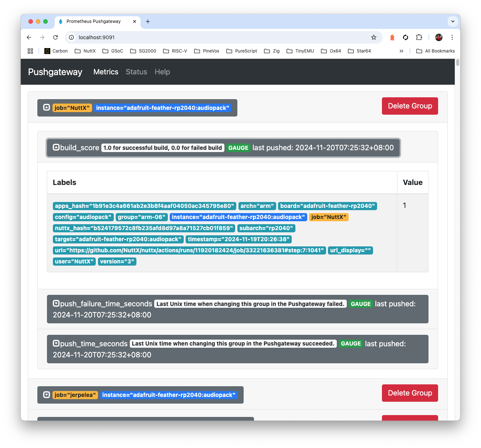View site information icon in address bar
Viewport: 481px width, 448px height.
[x=71, y=37]
